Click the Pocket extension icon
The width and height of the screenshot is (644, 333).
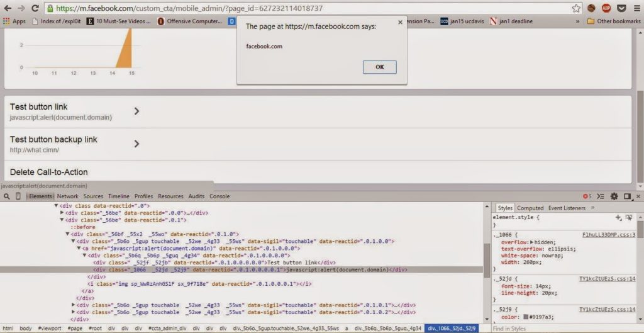point(622,8)
